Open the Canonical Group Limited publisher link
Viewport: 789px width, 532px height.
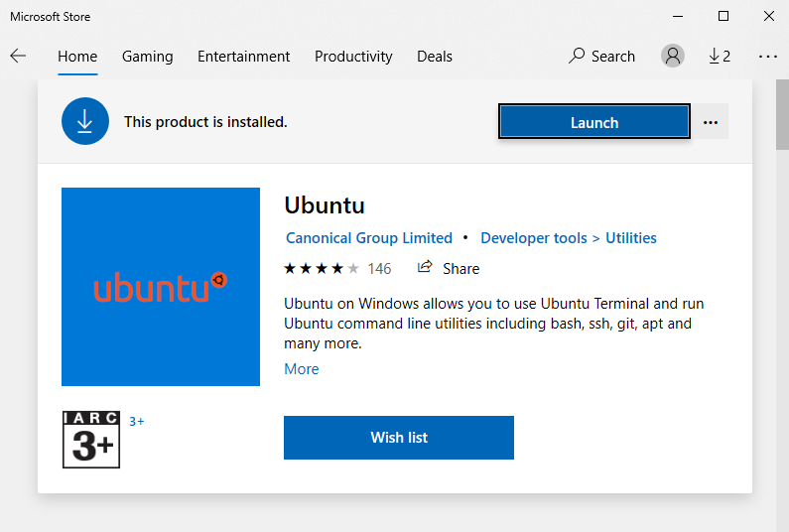pyautogui.click(x=369, y=237)
